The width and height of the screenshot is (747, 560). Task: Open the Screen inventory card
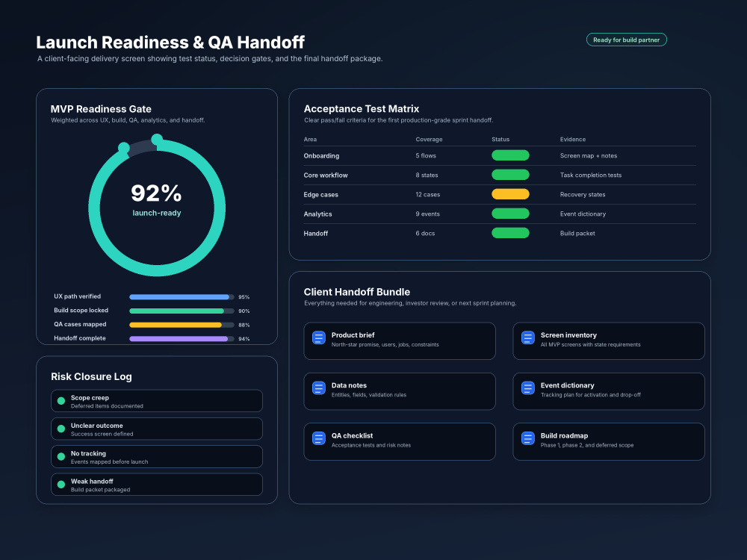[608, 341]
